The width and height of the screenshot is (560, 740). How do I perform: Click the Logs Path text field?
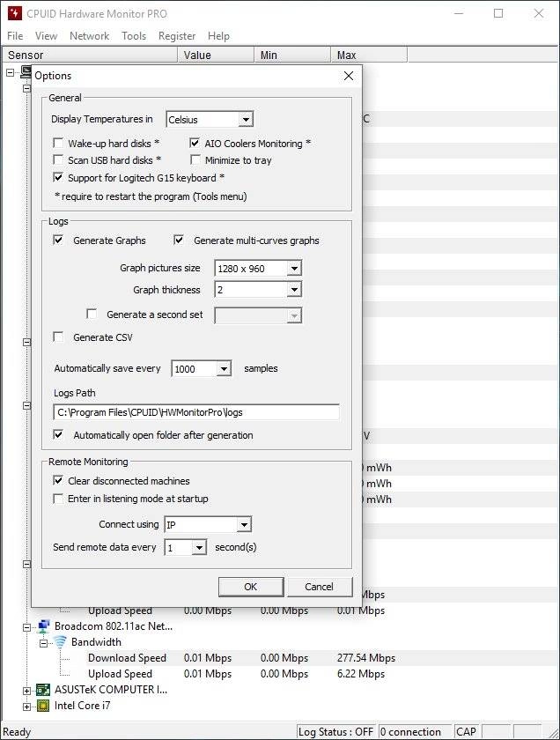pos(196,412)
